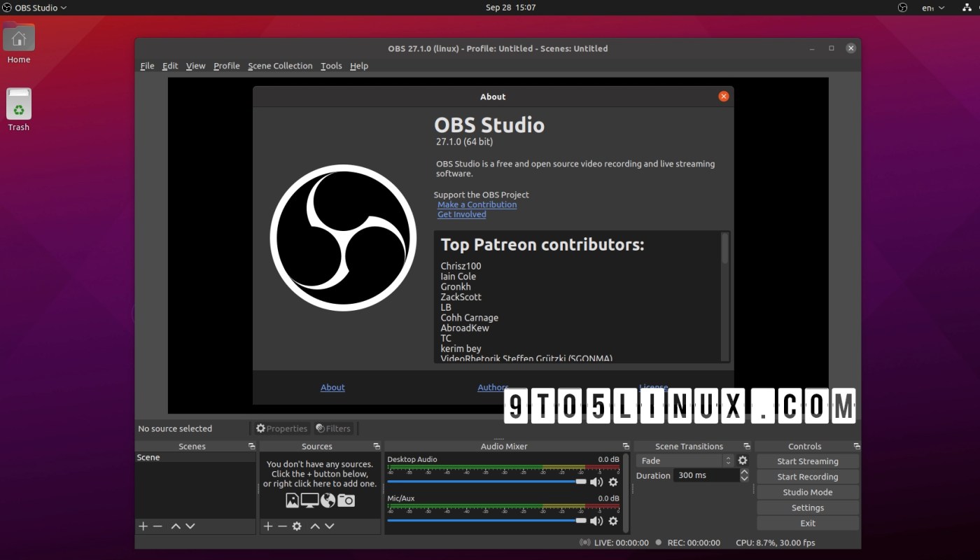Mute the Mic/Aux speaker icon

tap(596, 521)
